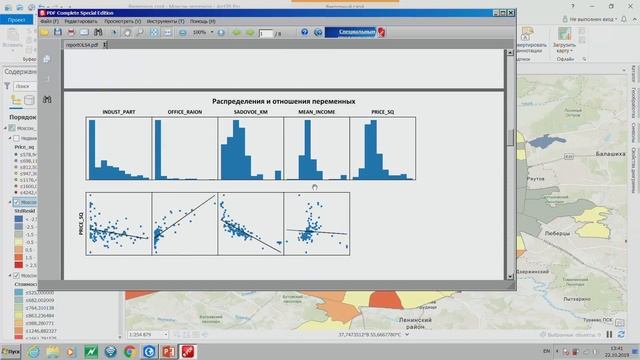Pause map drawing in status bar
This screenshot has height=360, width=640.
coord(609,334)
